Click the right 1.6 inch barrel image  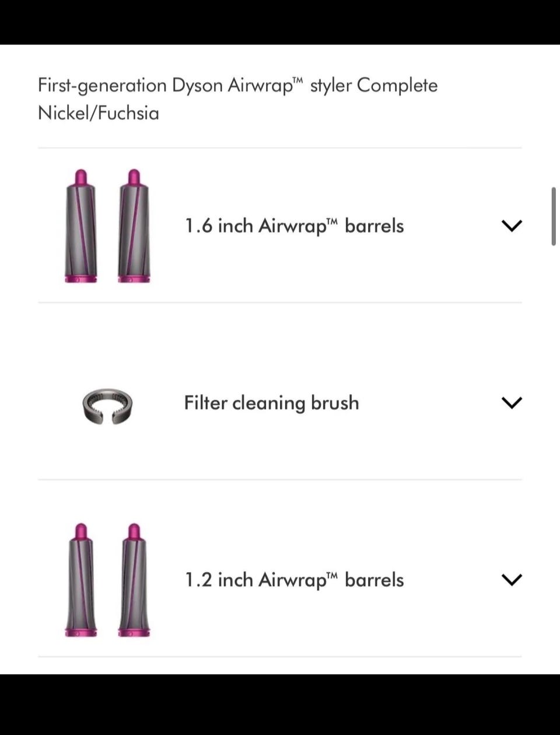(x=134, y=227)
